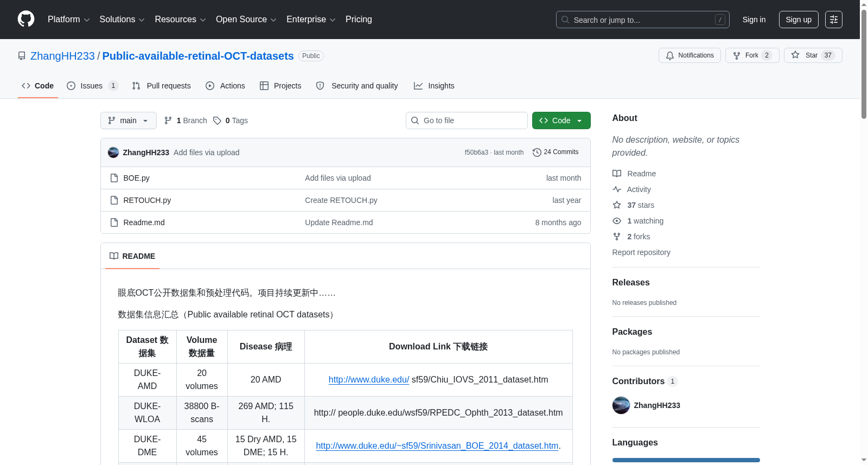The image size is (868, 465).
Task: Switch to the Issues tab
Action: point(92,86)
